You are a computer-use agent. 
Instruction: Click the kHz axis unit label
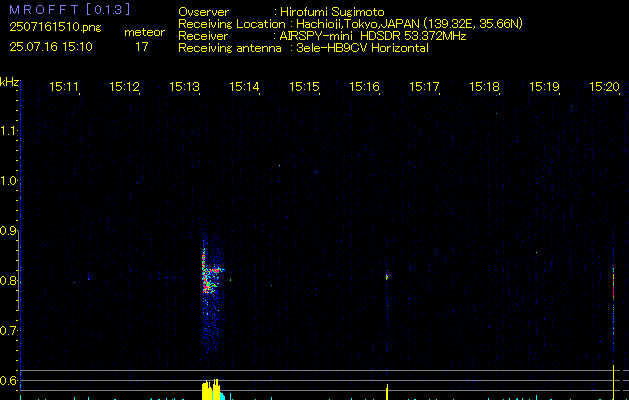[9, 81]
